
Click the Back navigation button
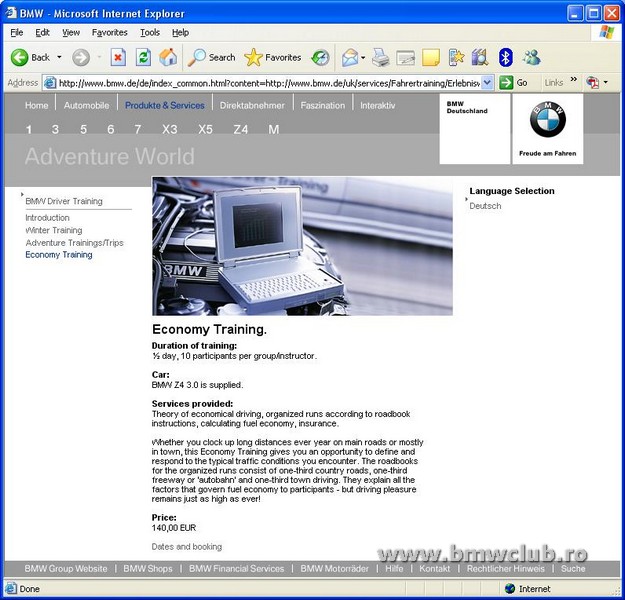[x=30, y=57]
